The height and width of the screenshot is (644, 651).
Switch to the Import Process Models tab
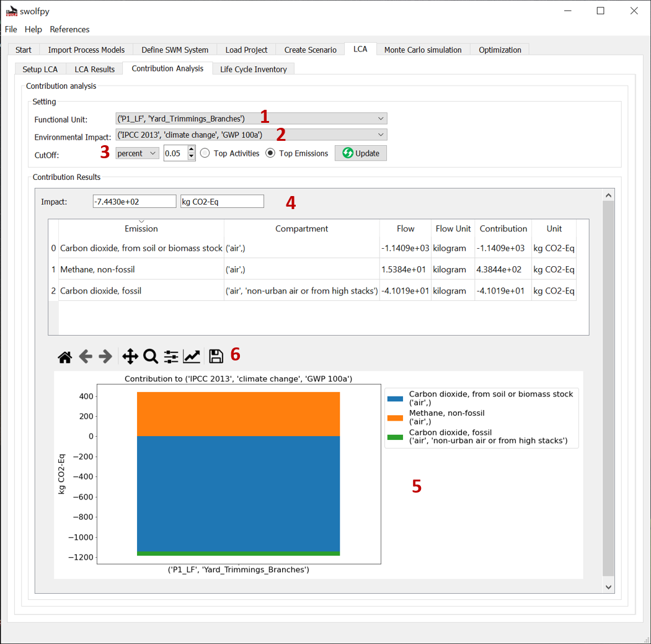click(x=86, y=50)
